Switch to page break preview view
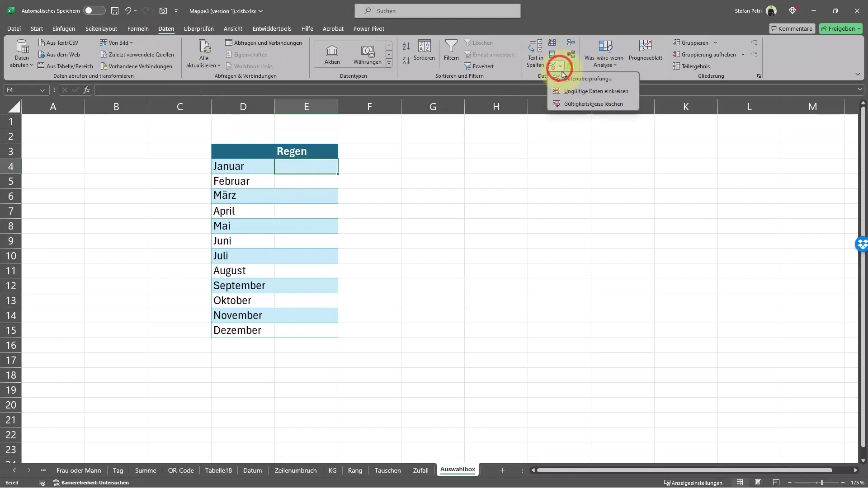 coord(776,483)
